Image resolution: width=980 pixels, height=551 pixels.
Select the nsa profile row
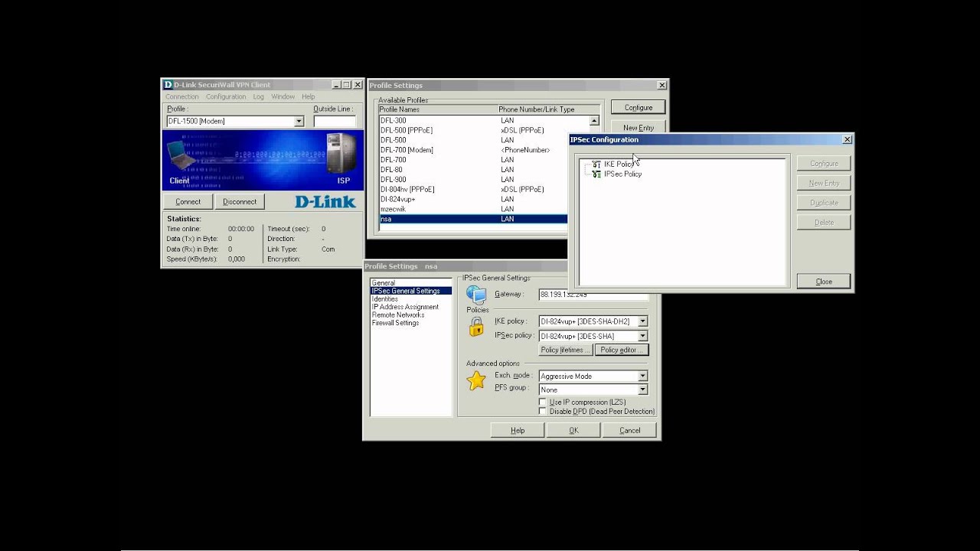(474, 220)
